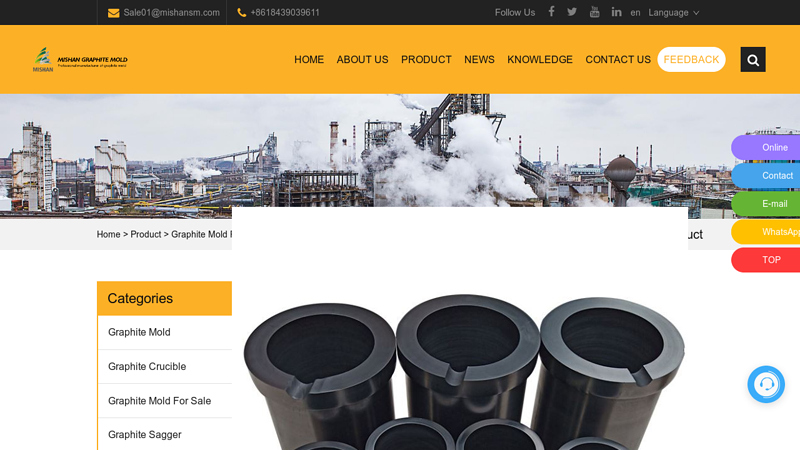The height and width of the screenshot is (450, 800).
Task: Click the Home breadcrumb link
Action: [x=108, y=235]
